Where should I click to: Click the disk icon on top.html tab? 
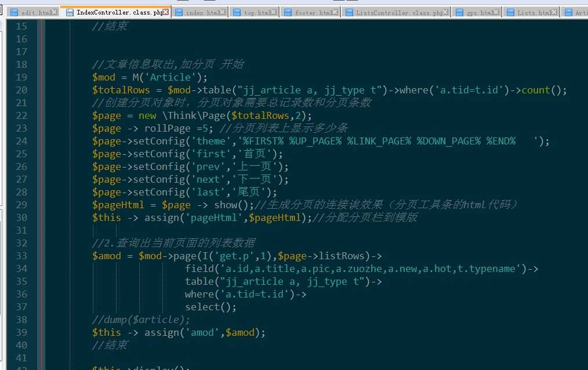click(237, 12)
